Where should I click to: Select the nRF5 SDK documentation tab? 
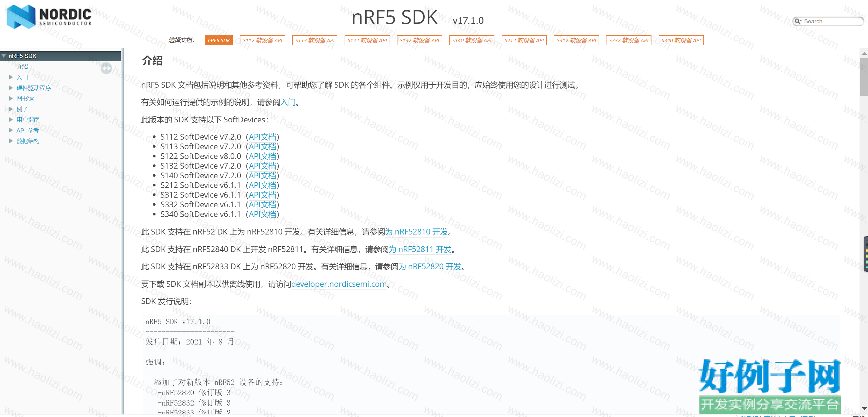pyautogui.click(x=219, y=40)
